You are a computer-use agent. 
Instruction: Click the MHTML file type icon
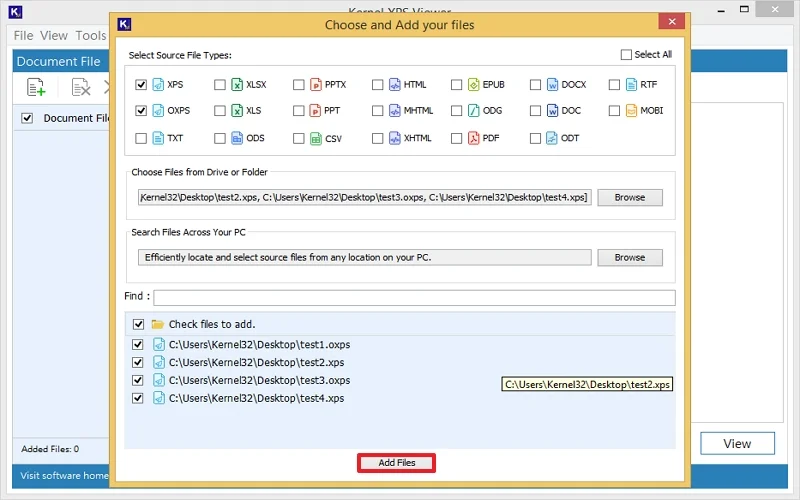tap(394, 110)
